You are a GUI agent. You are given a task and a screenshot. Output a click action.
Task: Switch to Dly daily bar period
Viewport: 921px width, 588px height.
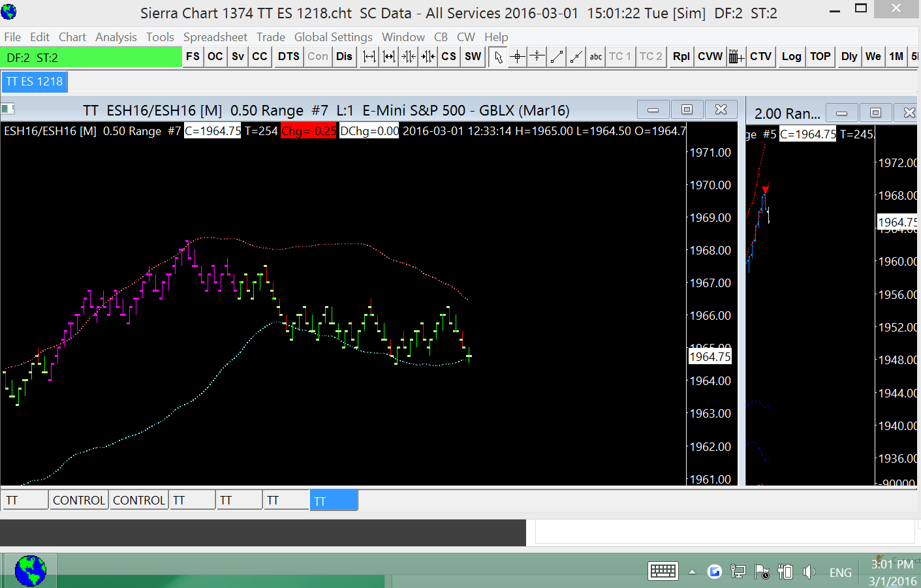849,57
